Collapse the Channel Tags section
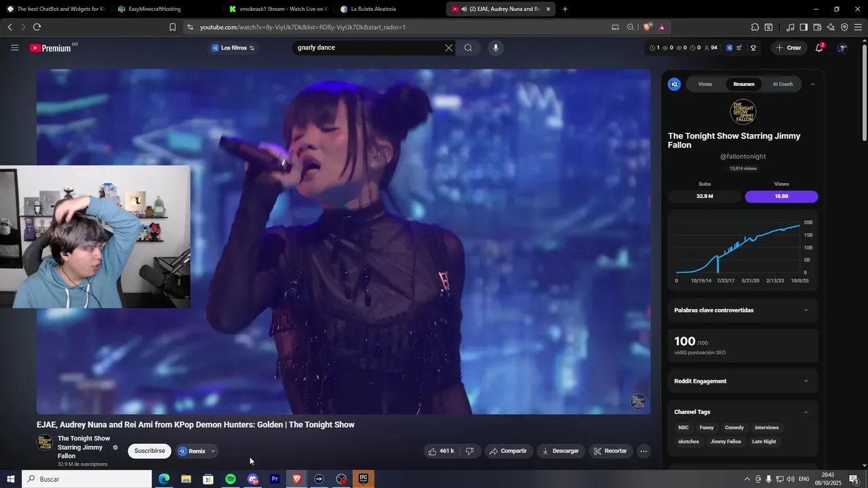This screenshot has height=488, width=868. tap(806, 412)
